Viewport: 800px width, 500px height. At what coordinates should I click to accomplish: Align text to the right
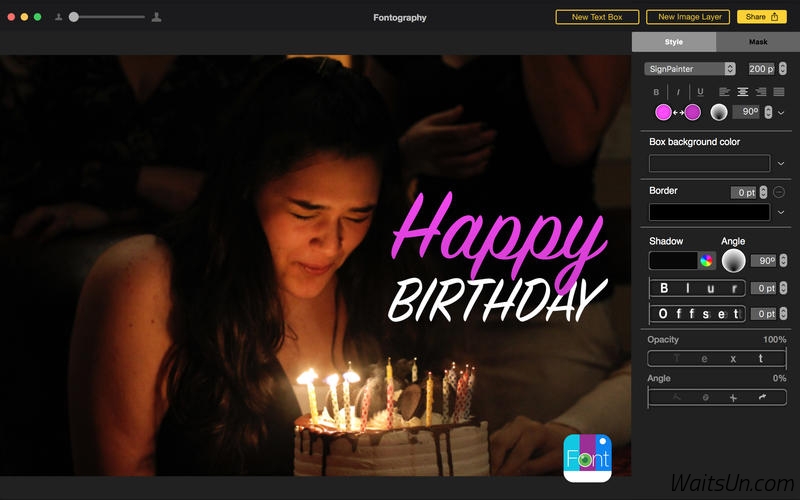point(761,92)
